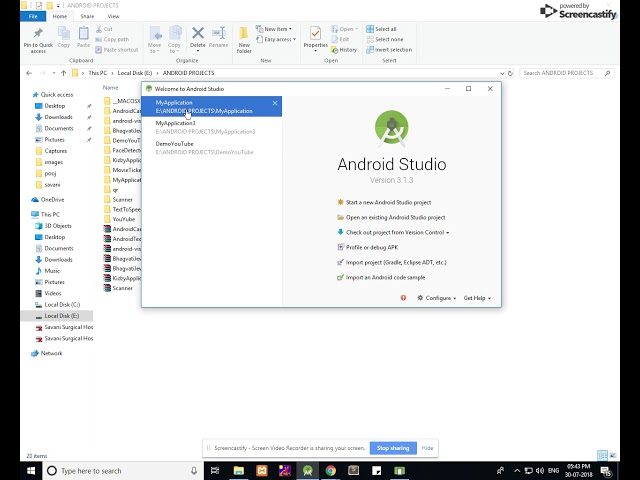The width and height of the screenshot is (640, 480).
Task: Click Cut in the Clipboard group
Action: [104, 29]
